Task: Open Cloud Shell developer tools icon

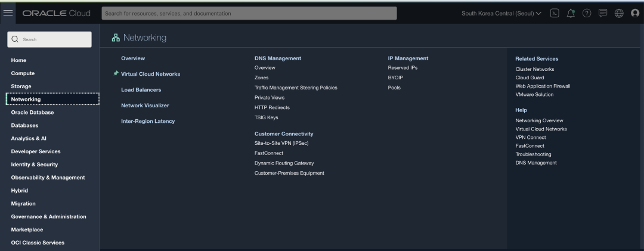Action: click(555, 13)
